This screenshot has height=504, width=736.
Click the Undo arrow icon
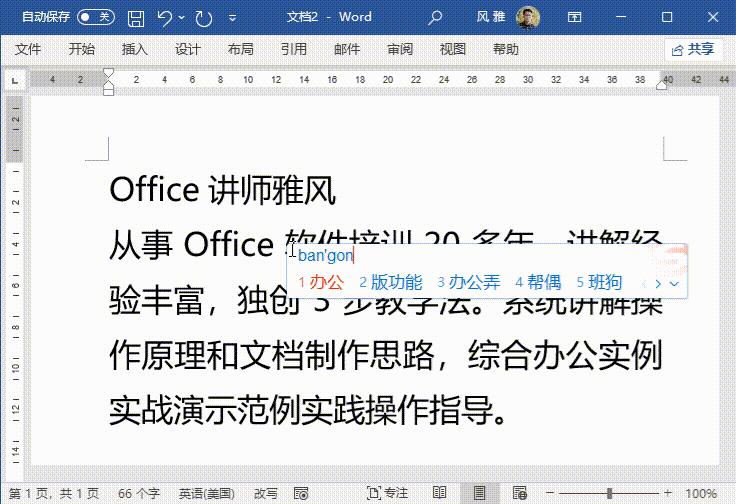[x=164, y=18]
